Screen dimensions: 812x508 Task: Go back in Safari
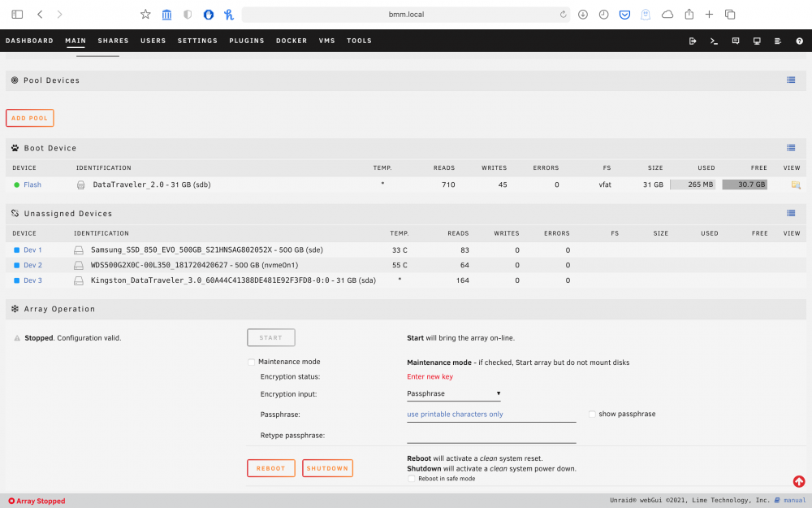tap(40, 15)
